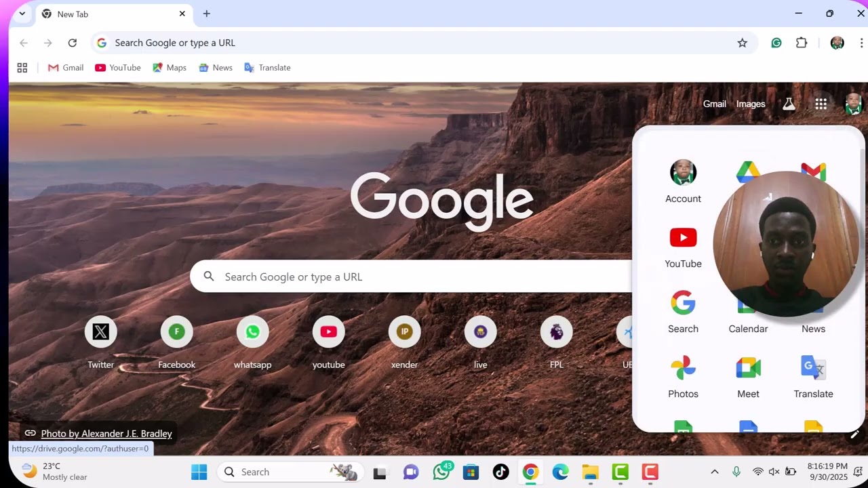
Task: Close the New Tab tab
Action: pyautogui.click(x=182, y=14)
